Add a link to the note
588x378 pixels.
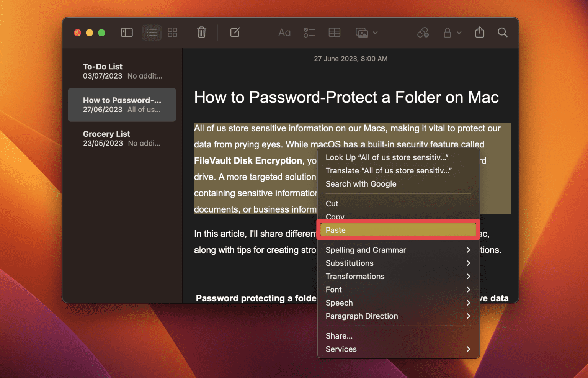coord(423,33)
